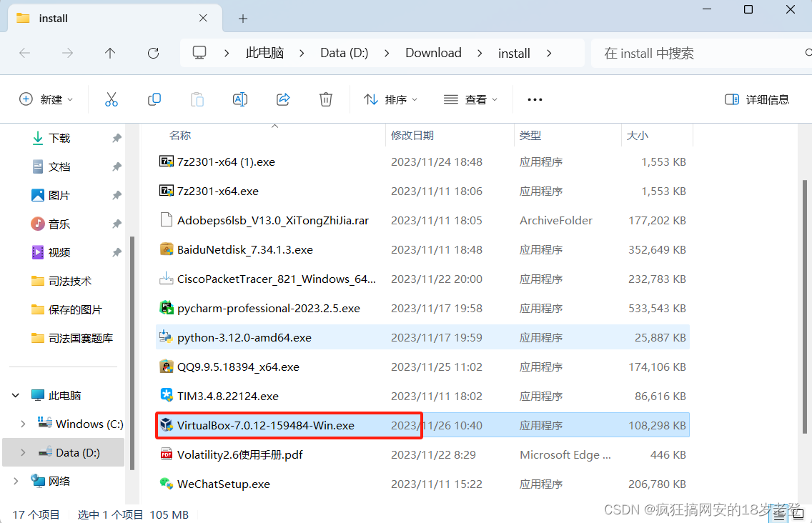The height and width of the screenshot is (523, 812).
Task: Open the 查看 view options dropdown
Action: click(x=470, y=99)
